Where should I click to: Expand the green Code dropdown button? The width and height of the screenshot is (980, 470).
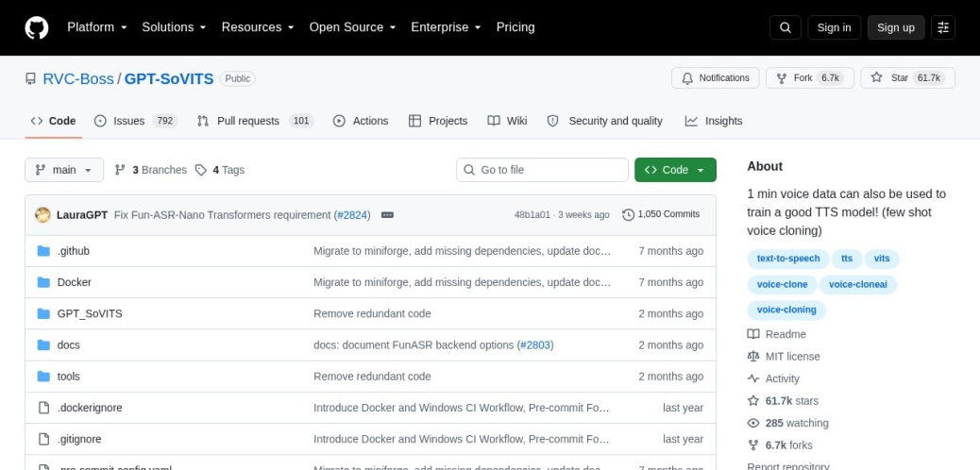(675, 170)
